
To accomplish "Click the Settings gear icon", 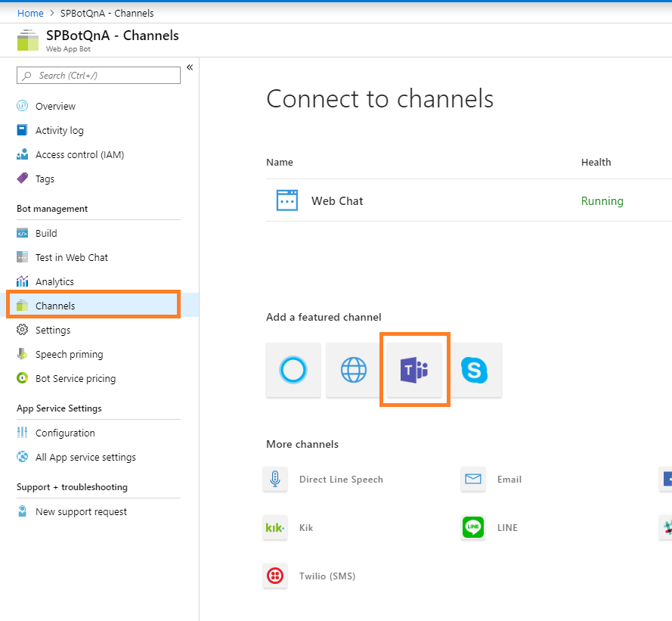I will (x=22, y=330).
